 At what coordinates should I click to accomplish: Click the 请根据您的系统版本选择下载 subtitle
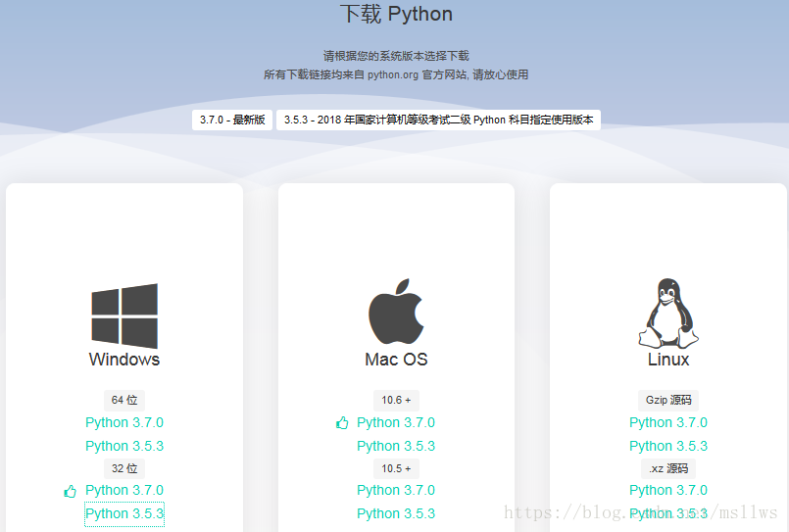[x=396, y=56]
